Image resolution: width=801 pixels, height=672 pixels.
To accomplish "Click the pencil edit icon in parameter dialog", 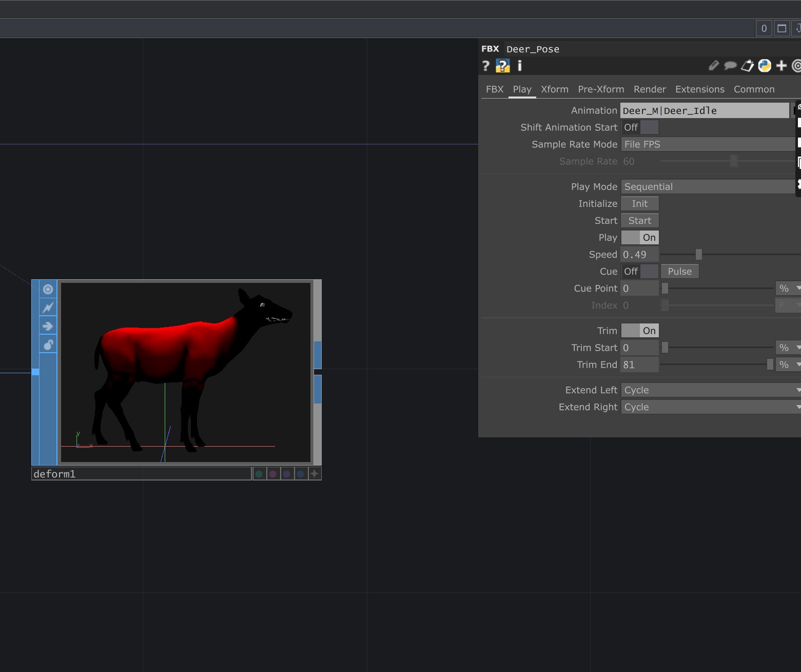I will 713,65.
